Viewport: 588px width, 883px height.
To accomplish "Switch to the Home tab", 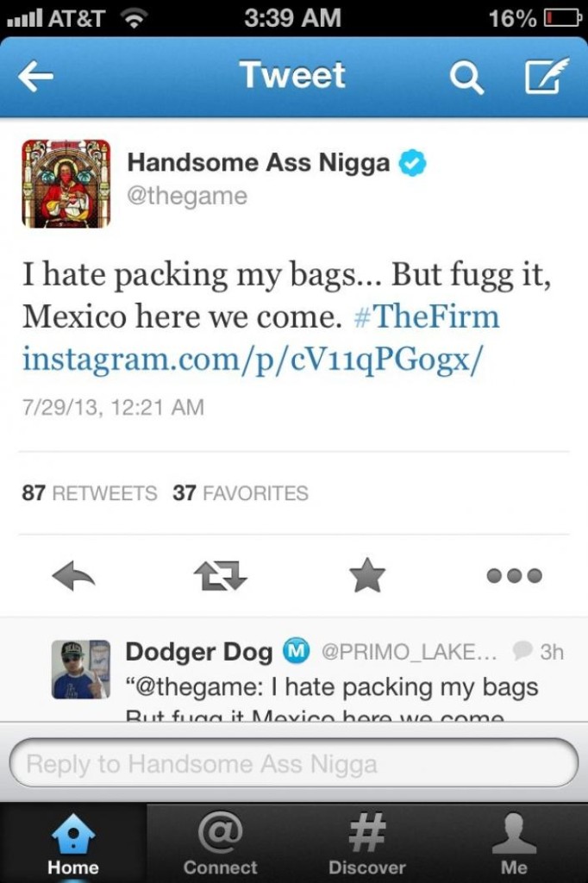I will coord(73,843).
